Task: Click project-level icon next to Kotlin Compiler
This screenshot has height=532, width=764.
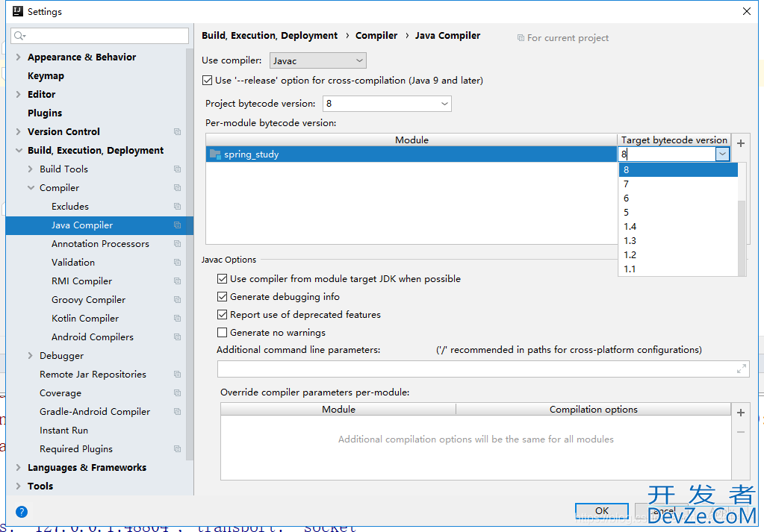Action: pos(177,319)
